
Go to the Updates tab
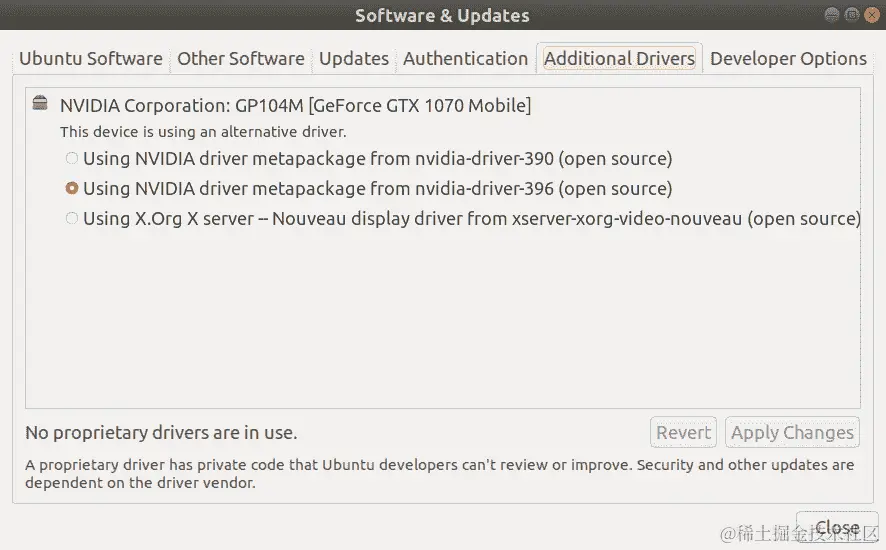pyautogui.click(x=354, y=59)
